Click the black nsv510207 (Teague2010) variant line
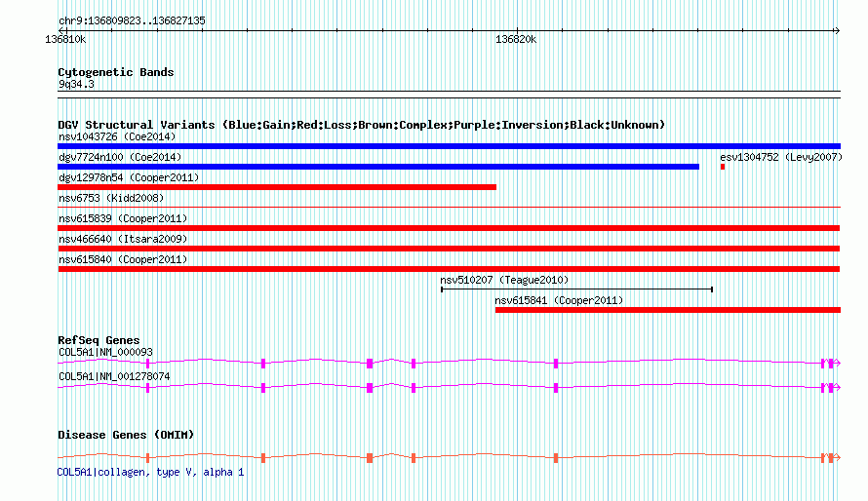The width and height of the screenshot is (868, 501). coord(576,289)
